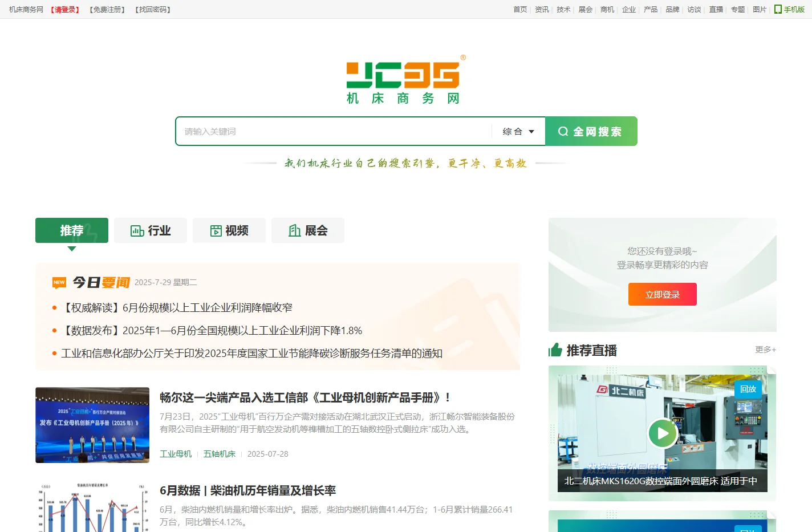The image size is (812, 532).
Task: Open 首页 in the top navigation
Action: pyautogui.click(x=520, y=10)
